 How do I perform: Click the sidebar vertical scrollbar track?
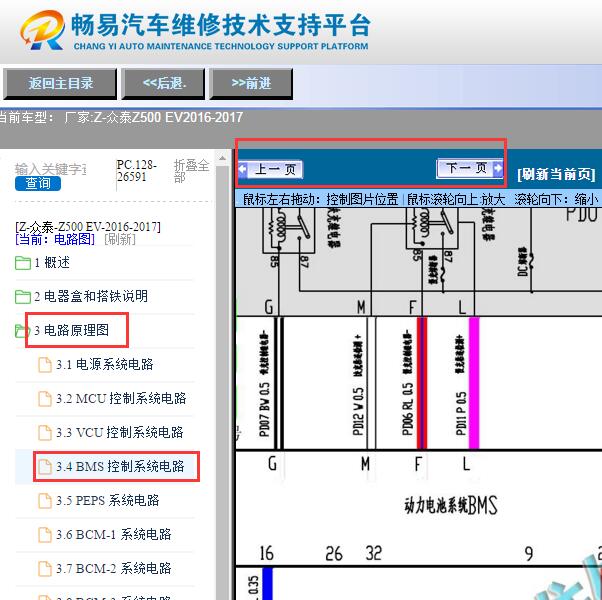coord(223,384)
